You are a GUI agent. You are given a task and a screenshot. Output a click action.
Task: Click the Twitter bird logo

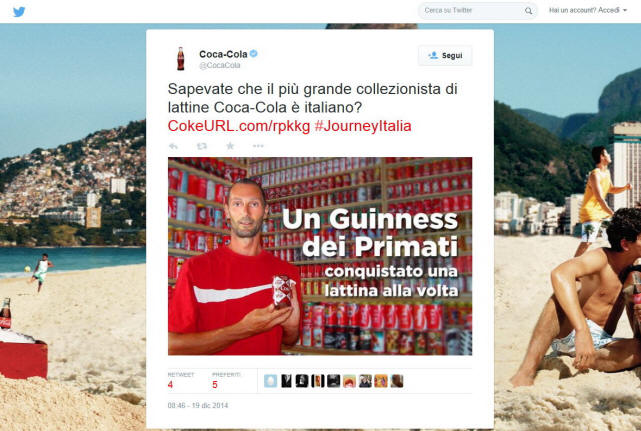tap(19, 11)
